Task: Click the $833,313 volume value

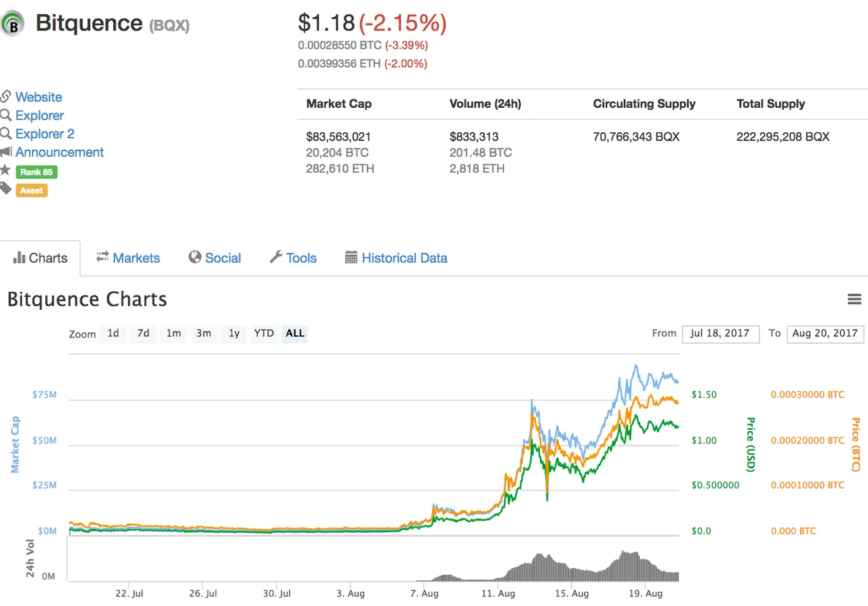Action: click(x=474, y=136)
